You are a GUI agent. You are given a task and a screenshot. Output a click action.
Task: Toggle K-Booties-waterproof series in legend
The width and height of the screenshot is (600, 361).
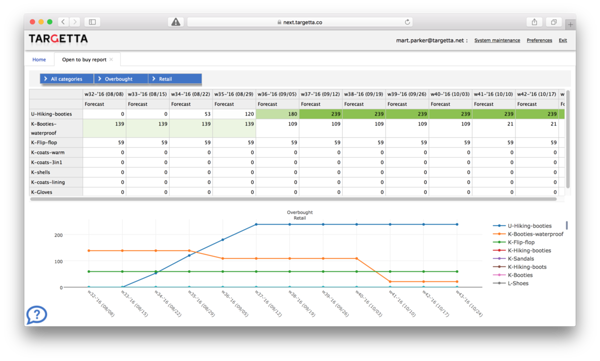(528, 234)
